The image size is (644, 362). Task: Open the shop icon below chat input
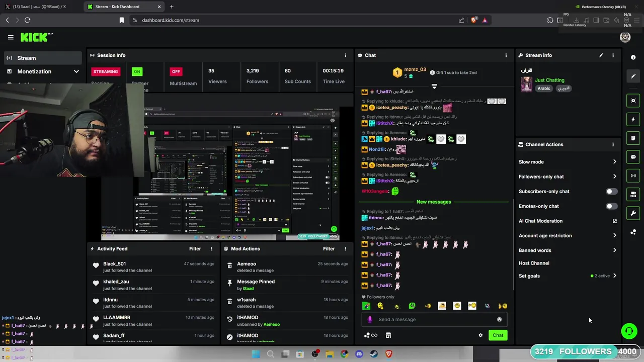pos(388,335)
